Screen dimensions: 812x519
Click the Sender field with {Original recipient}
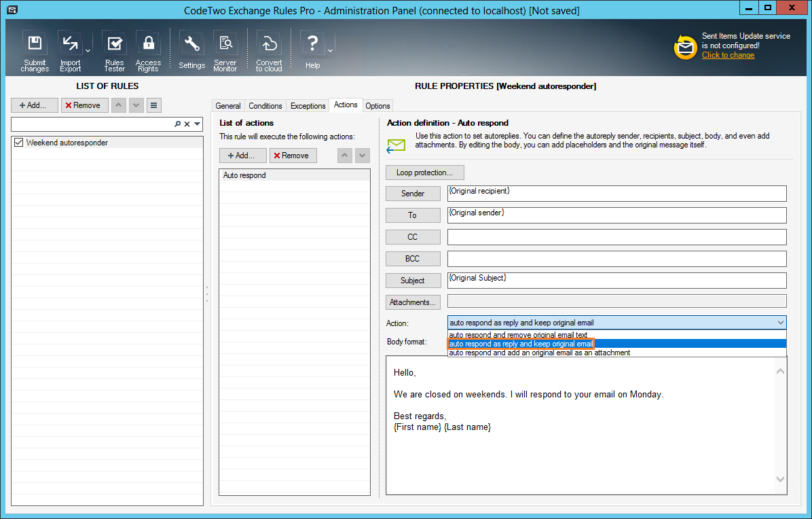tap(616, 193)
